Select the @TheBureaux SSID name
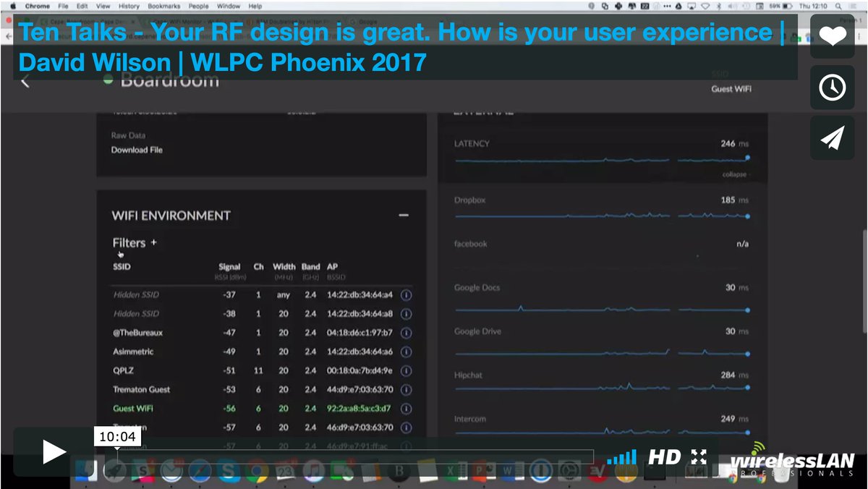Image resolution: width=868 pixels, height=489 pixels. [x=137, y=333]
